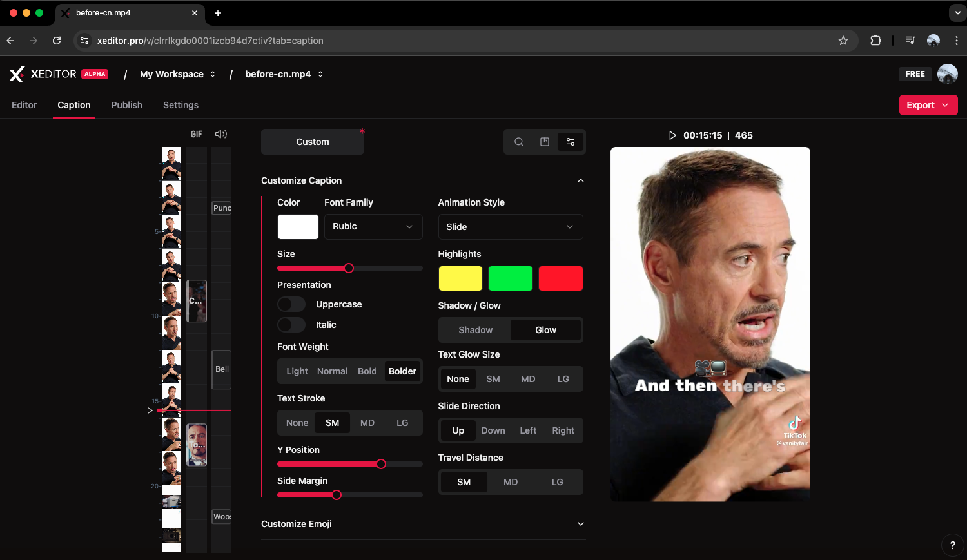The height and width of the screenshot is (560, 967).
Task: Open the Animation Style Slide dropdown
Action: (x=511, y=227)
